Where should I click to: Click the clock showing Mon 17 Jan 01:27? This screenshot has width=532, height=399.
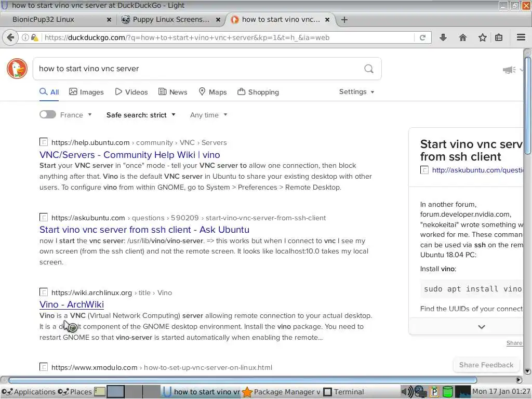501,392
